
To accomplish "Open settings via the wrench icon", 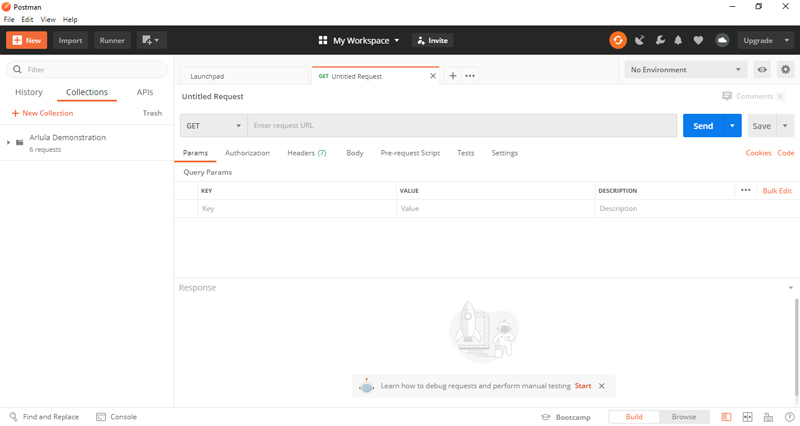I will [x=660, y=40].
